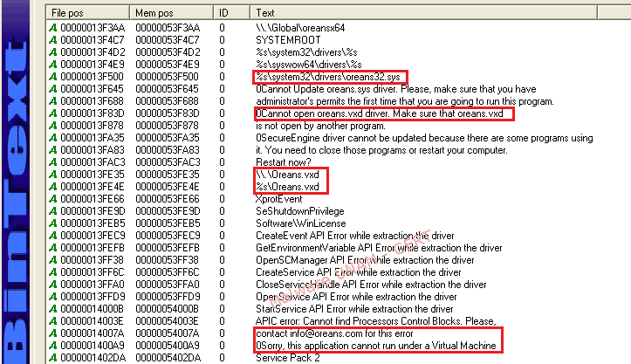Image resolution: width=631 pixels, height=364 pixels.
Task: Select the 'GetEnvironmentVariable API Error' string
Action: pos(379,248)
